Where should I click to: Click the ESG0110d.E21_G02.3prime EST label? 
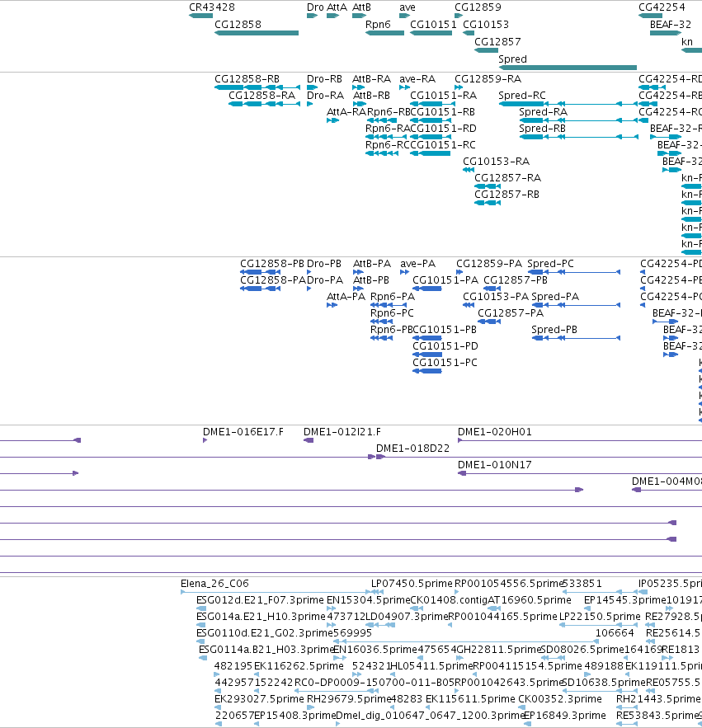point(264,633)
